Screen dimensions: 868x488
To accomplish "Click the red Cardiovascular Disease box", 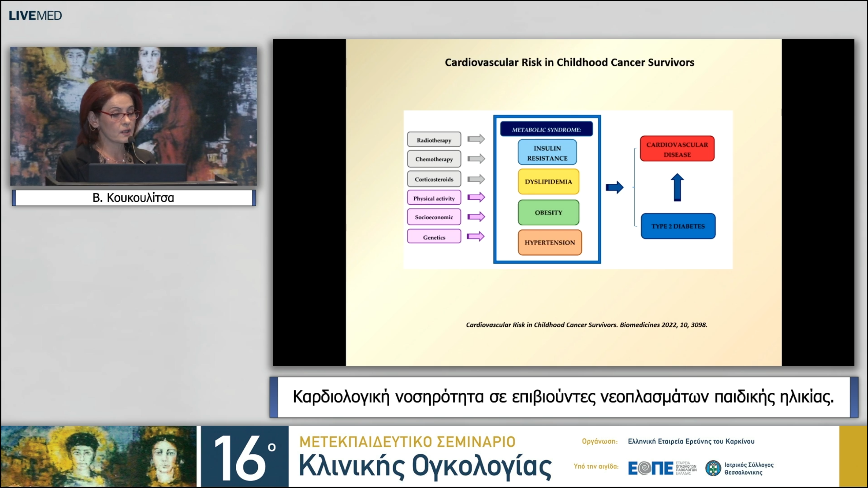I will [677, 149].
